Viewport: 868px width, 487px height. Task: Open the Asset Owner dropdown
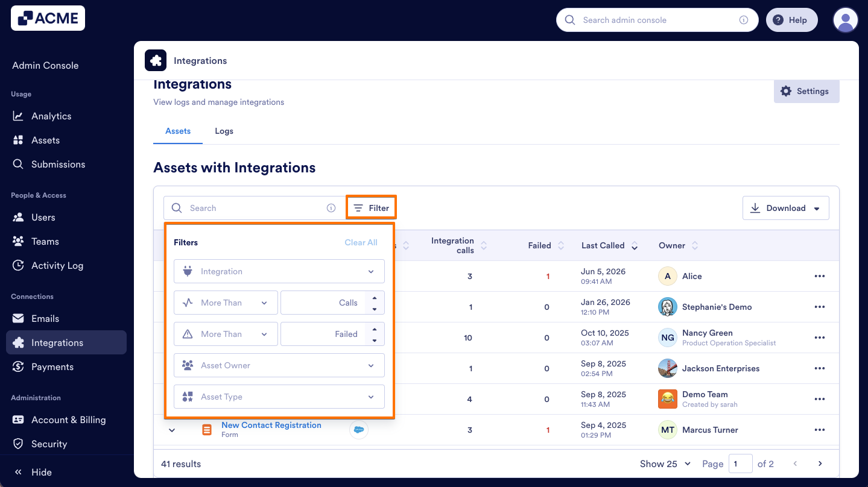point(279,365)
